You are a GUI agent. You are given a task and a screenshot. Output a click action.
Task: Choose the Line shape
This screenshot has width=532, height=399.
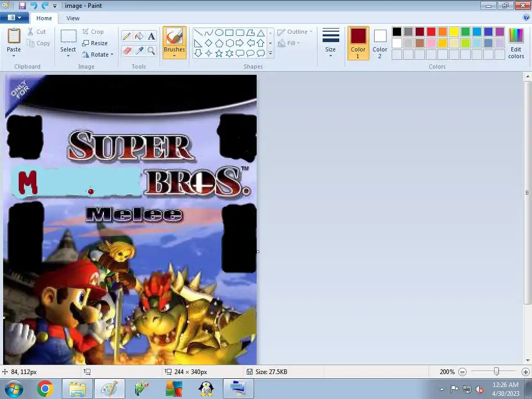tap(198, 33)
